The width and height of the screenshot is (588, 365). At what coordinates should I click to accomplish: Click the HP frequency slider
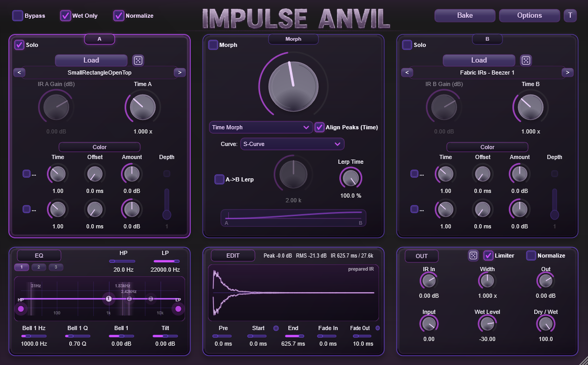click(x=123, y=261)
